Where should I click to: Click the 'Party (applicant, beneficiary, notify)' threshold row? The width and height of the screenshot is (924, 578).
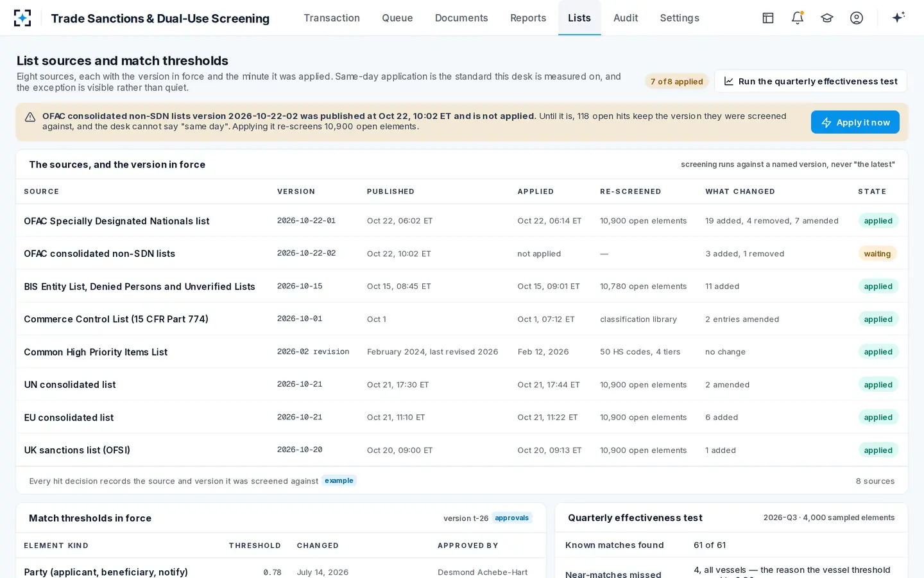point(281,572)
